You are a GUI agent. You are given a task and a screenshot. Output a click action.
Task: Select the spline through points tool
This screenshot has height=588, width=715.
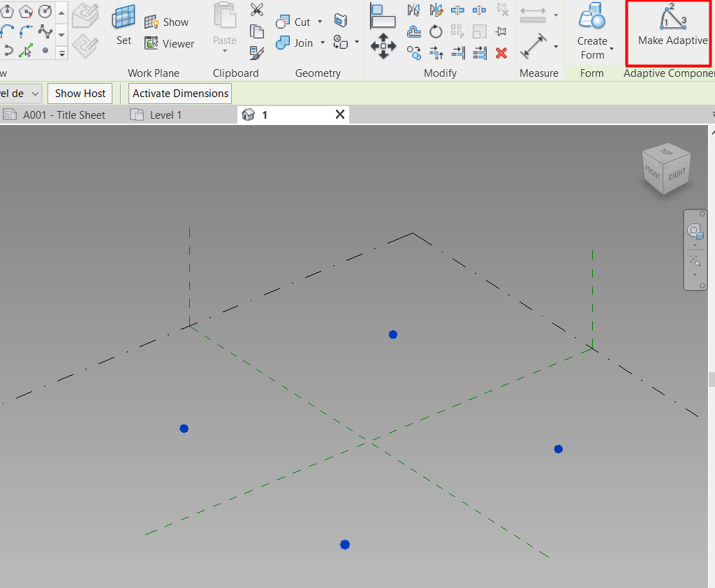coord(45,31)
